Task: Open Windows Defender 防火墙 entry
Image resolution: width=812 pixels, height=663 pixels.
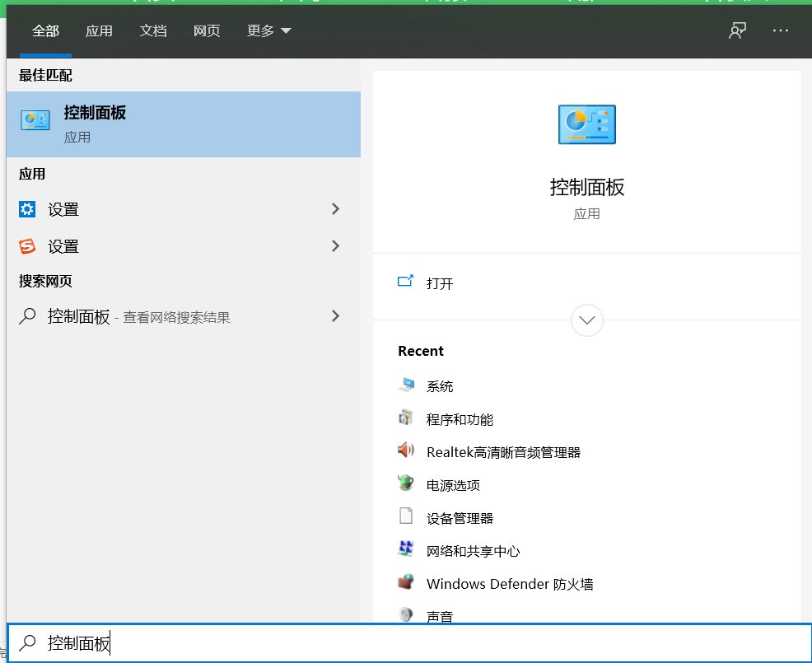Action: [x=508, y=583]
